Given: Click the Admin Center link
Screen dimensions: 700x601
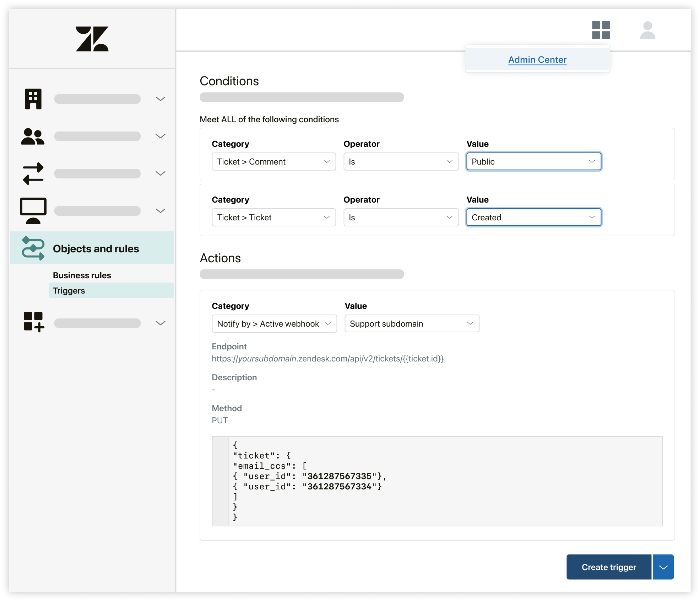Looking at the screenshot, I should tap(537, 60).
